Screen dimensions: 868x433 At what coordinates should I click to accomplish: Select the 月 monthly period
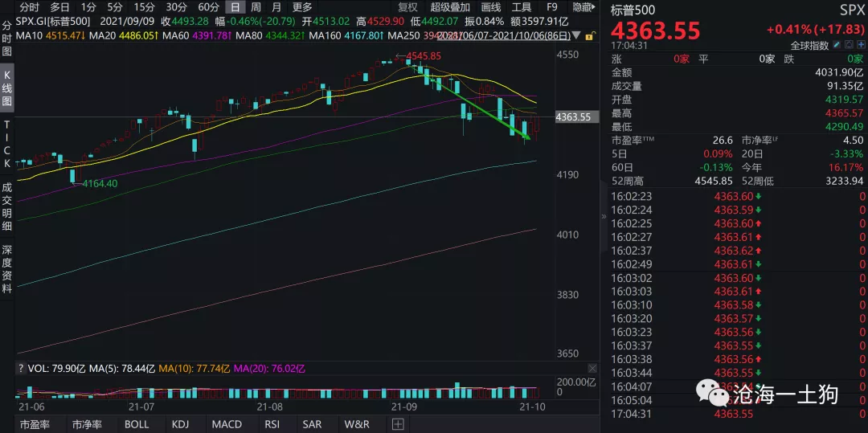coord(276,7)
